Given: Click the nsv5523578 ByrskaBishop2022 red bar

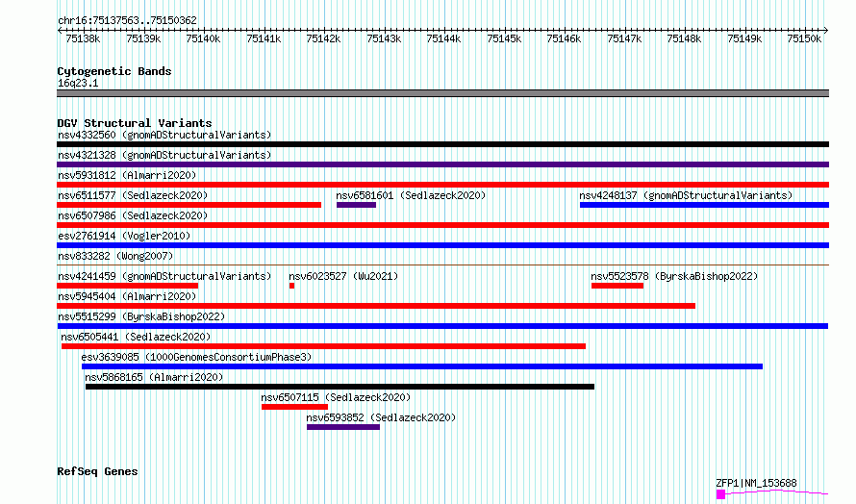Looking at the screenshot, I should (617, 286).
